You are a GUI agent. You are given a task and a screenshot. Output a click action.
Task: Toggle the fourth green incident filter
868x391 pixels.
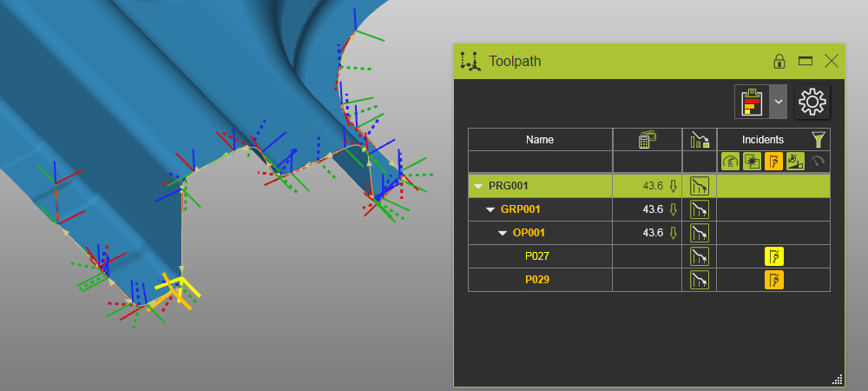pos(795,162)
